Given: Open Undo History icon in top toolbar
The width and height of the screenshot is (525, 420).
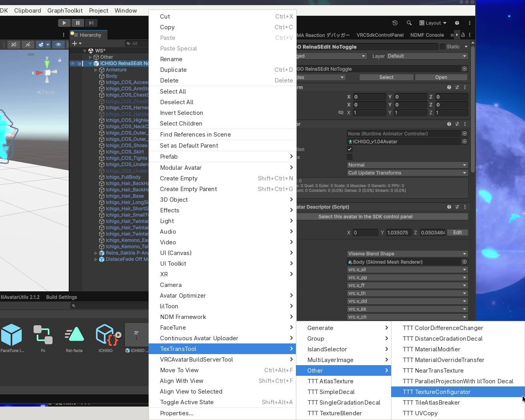Looking at the screenshot, I should click(395, 23).
